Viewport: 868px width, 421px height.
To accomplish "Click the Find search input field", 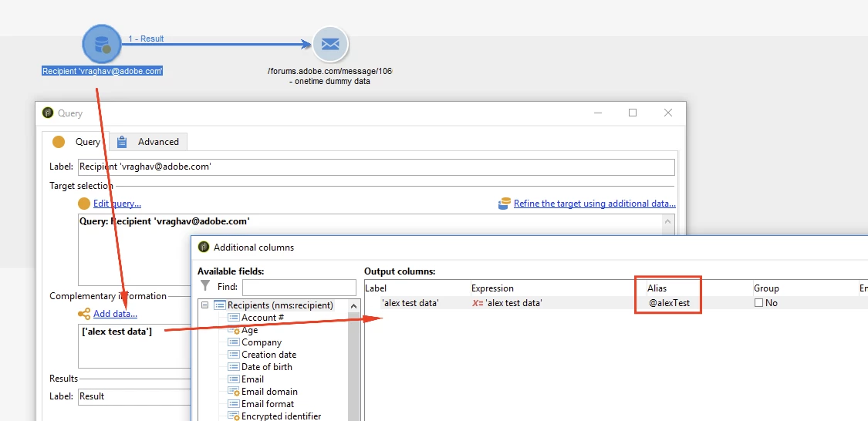I will pyautogui.click(x=299, y=287).
